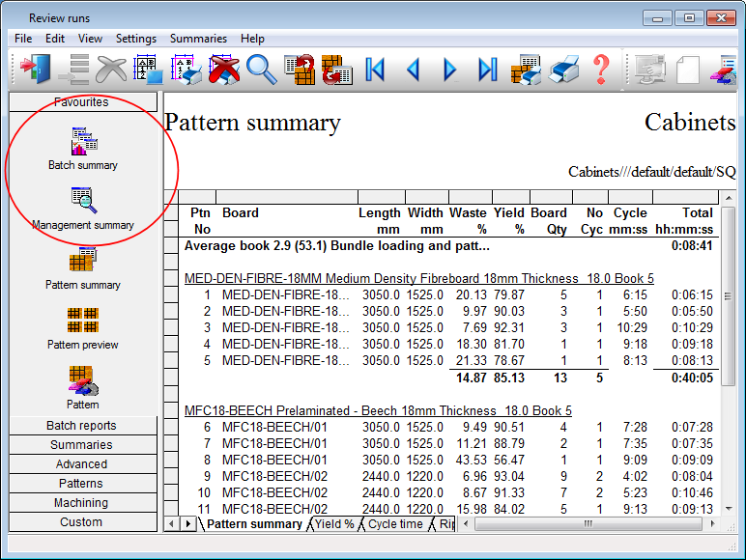
Task: Click the greyed computer monitor icon
Action: point(650,70)
